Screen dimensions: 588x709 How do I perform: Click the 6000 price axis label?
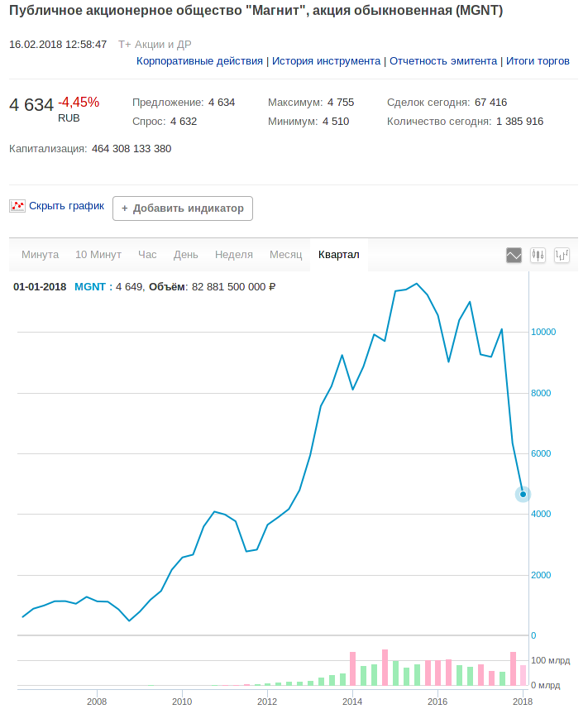point(541,453)
